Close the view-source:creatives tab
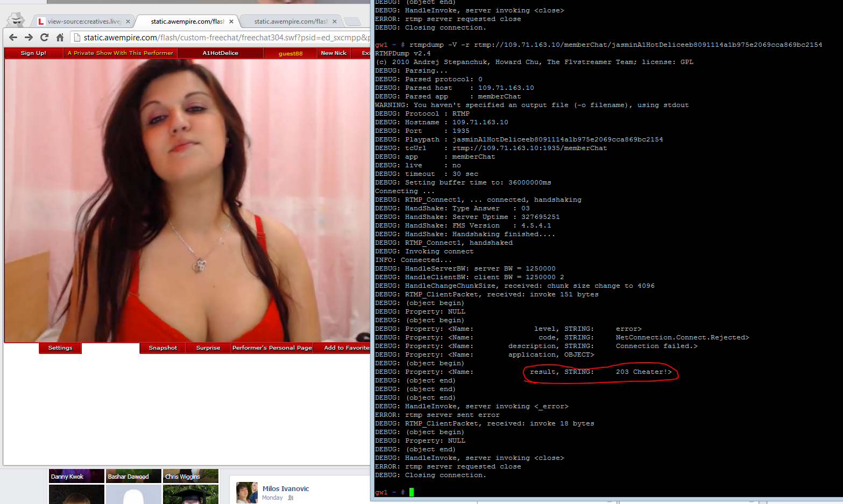 point(128,22)
